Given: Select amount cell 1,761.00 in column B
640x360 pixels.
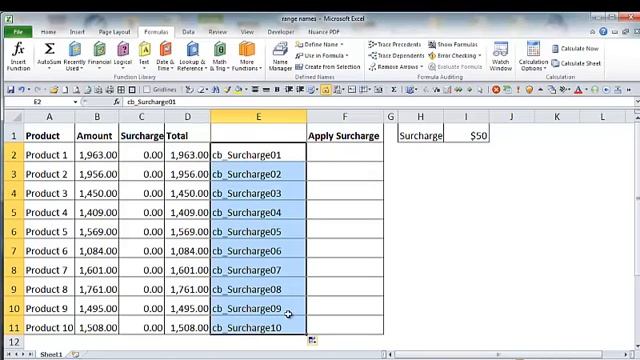Looking at the screenshot, I should [x=97, y=289].
